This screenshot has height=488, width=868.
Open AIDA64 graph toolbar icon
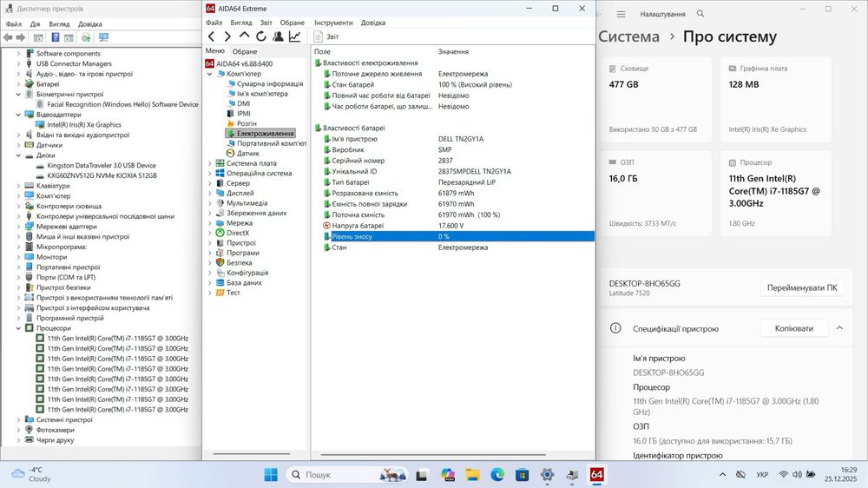point(294,36)
